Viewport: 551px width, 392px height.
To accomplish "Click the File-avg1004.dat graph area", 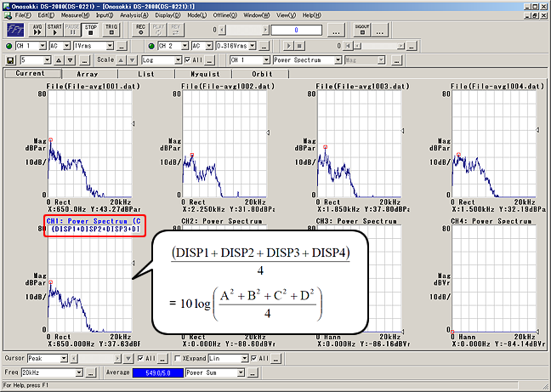I will 494,145.
